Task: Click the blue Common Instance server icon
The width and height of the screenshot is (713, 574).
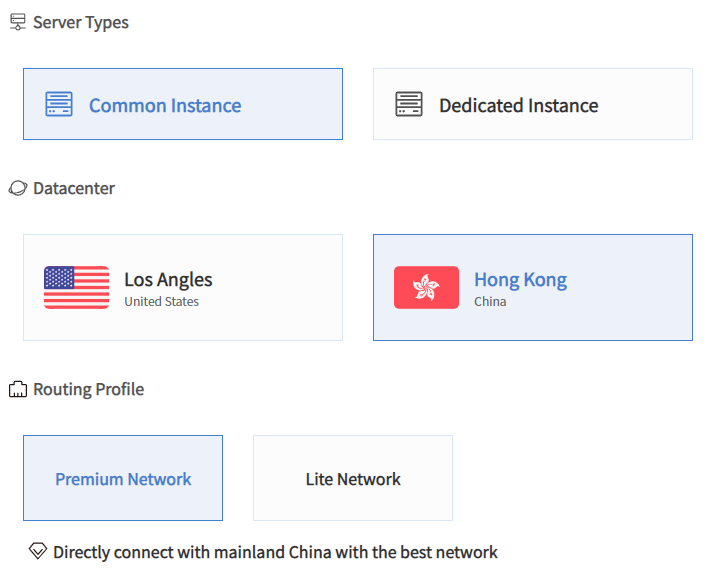Action: click(x=59, y=104)
